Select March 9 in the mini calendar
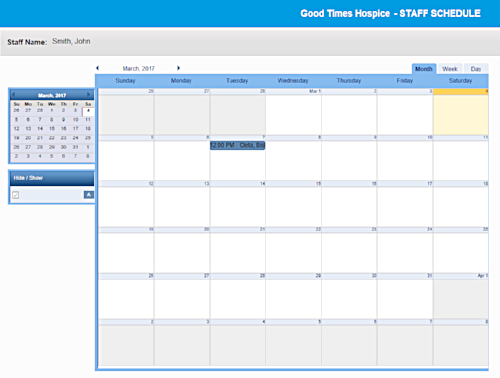 (x=63, y=120)
